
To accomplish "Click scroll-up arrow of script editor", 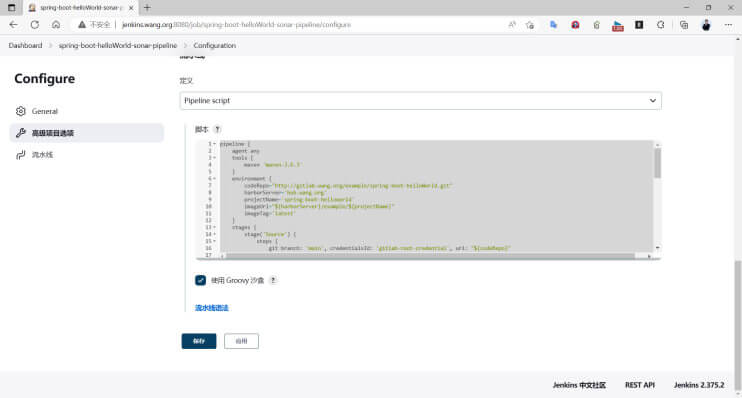I will pyautogui.click(x=657, y=144).
